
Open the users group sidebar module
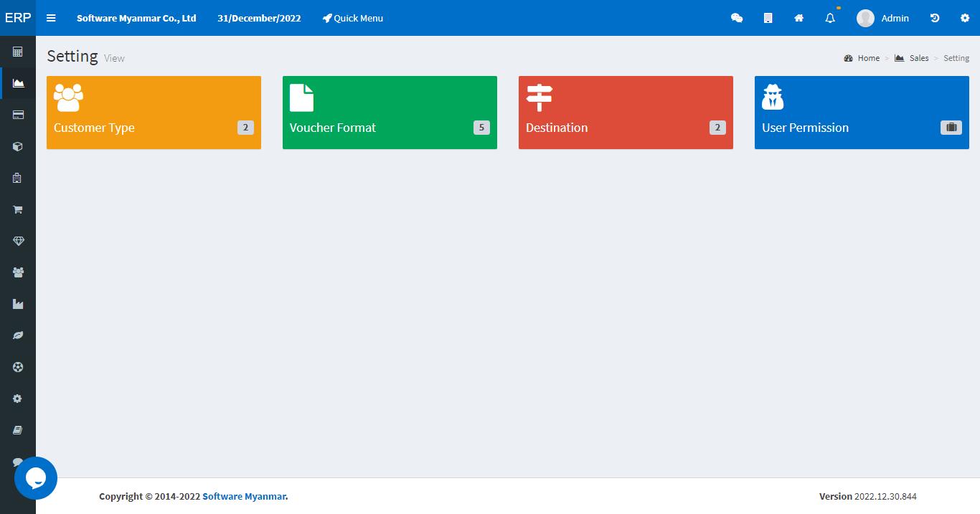[18, 272]
